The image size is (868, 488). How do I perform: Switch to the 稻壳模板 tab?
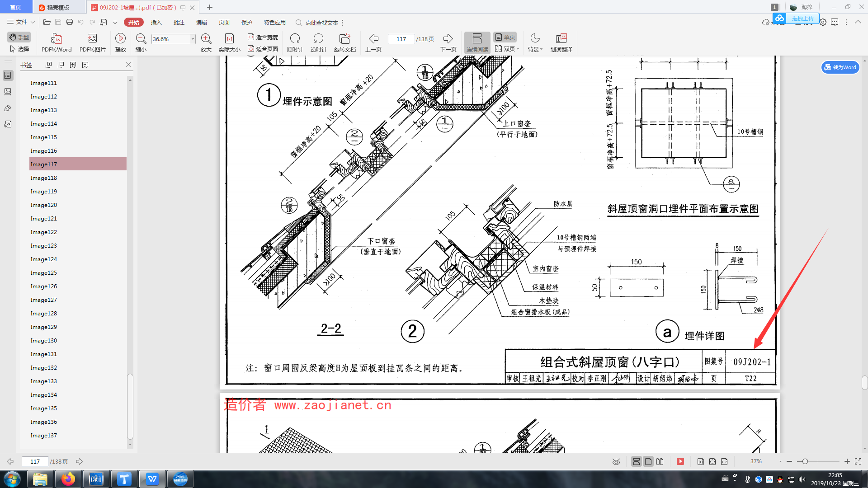point(59,7)
